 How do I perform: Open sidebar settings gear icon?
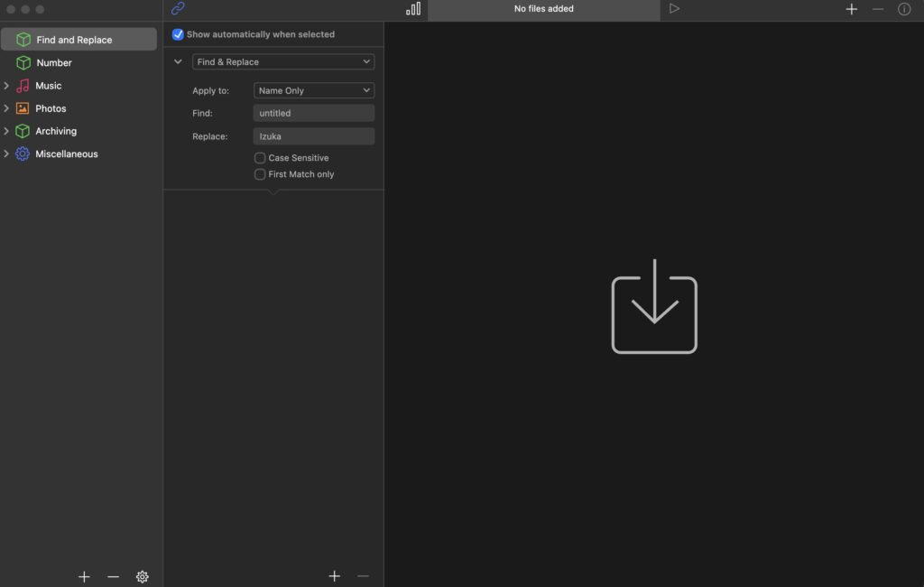click(x=142, y=576)
